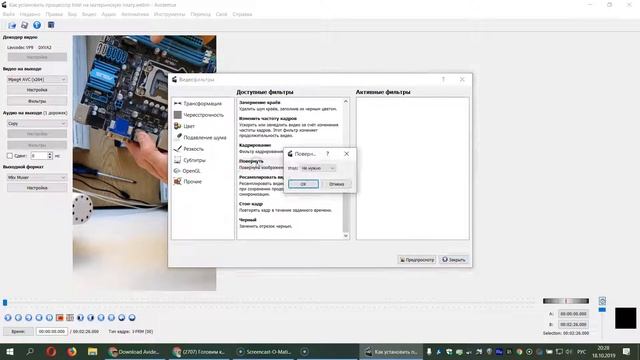Click the help question mark in the Повернуть dialog
Screen dimensions: 640x360
pos(327,154)
